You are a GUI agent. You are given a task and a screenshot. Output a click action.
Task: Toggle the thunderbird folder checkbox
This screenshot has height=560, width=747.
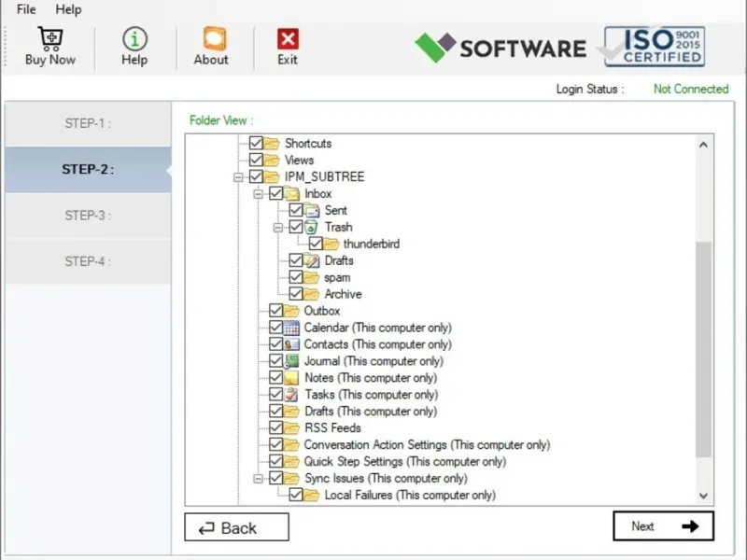pyautogui.click(x=316, y=244)
